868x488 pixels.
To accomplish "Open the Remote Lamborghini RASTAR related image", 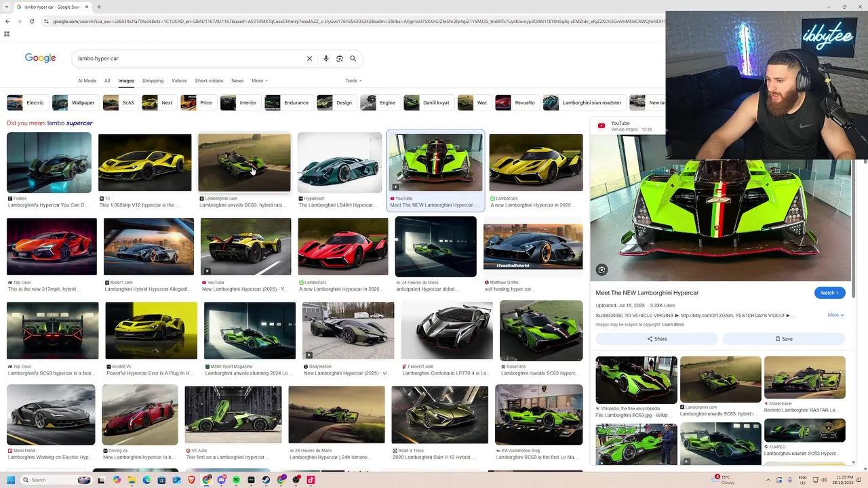I will (x=805, y=378).
